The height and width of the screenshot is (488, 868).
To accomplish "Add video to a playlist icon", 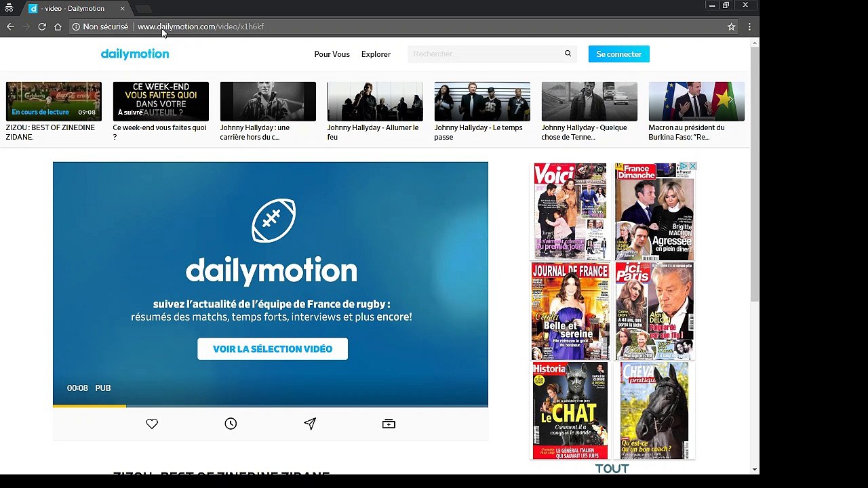I will (389, 424).
